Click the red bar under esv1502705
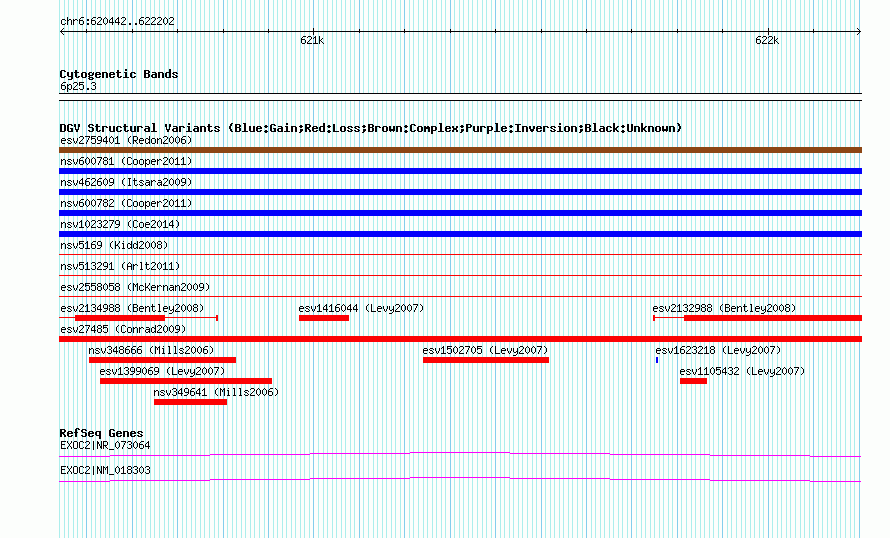Screen dimensions: 890x538 click(x=486, y=360)
